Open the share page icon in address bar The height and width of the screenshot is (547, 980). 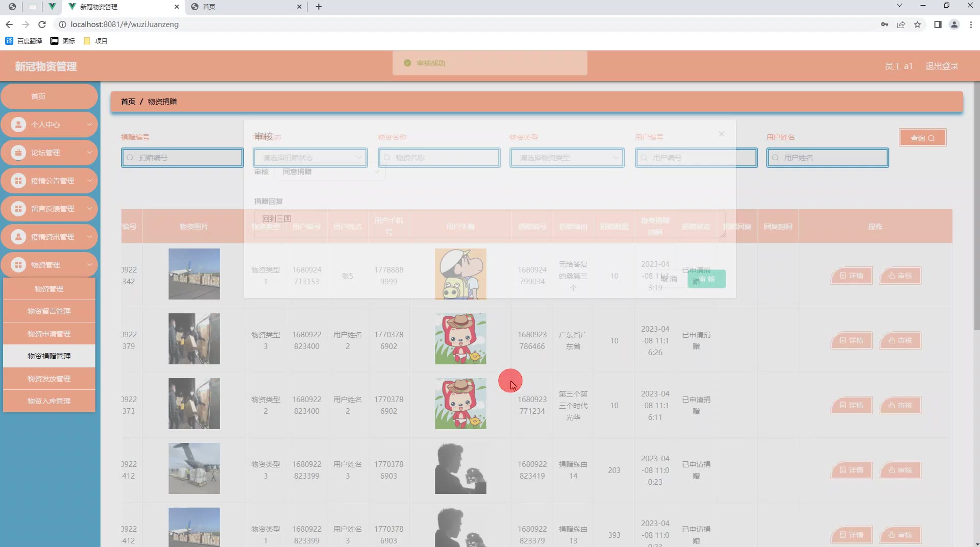click(x=901, y=24)
